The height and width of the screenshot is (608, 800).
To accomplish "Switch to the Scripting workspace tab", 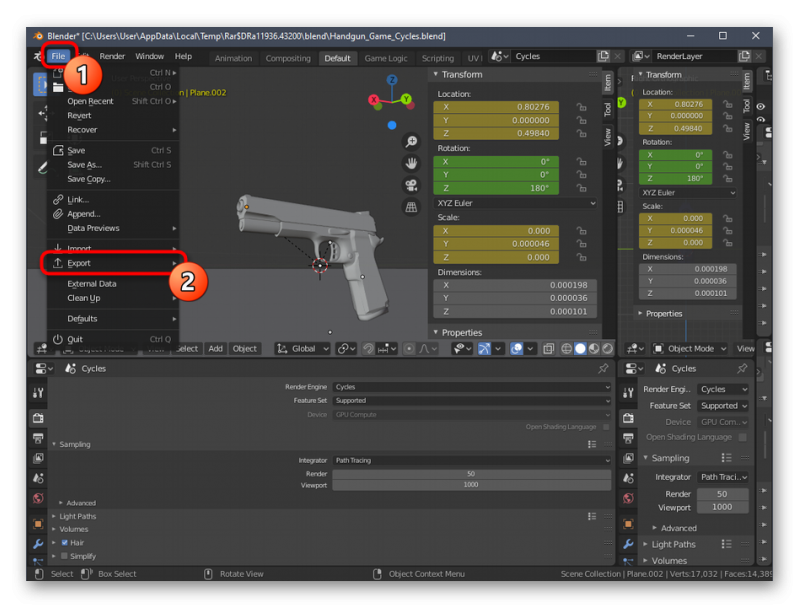I will pos(437,58).
